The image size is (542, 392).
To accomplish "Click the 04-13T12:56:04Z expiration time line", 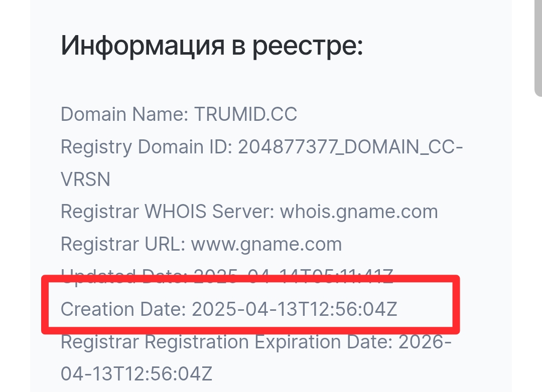I will 136,373.
